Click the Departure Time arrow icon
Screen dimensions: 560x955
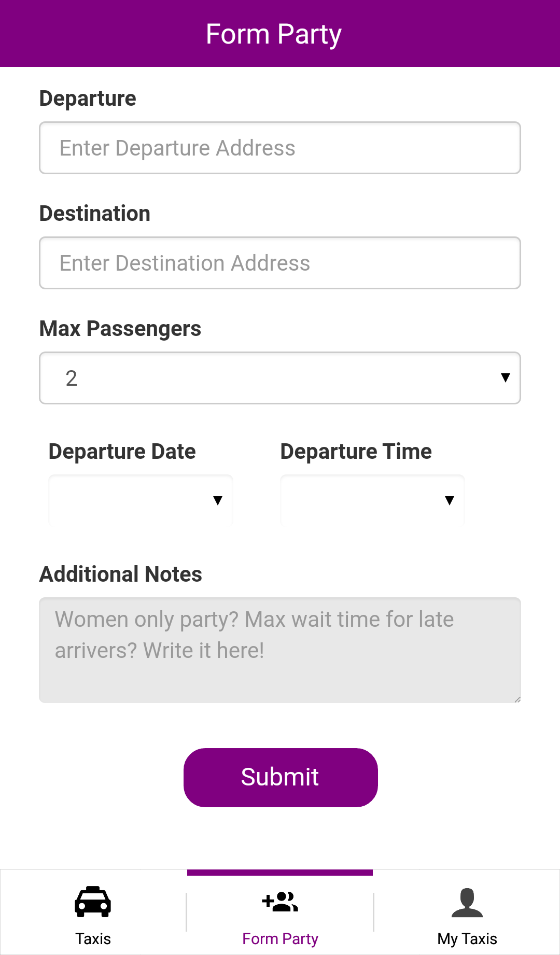point(450,500)
